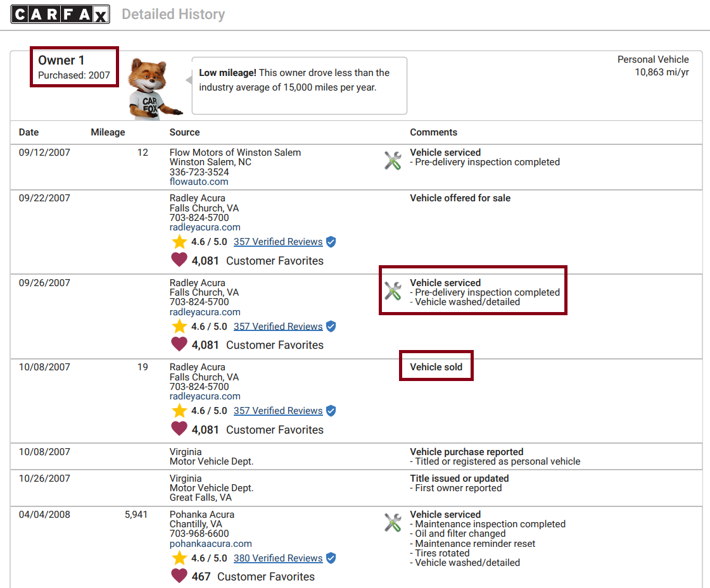Click wrench icon for 04/04/2008 service
This screenshot has width=710, height=588.
click(x=393, y=522)
